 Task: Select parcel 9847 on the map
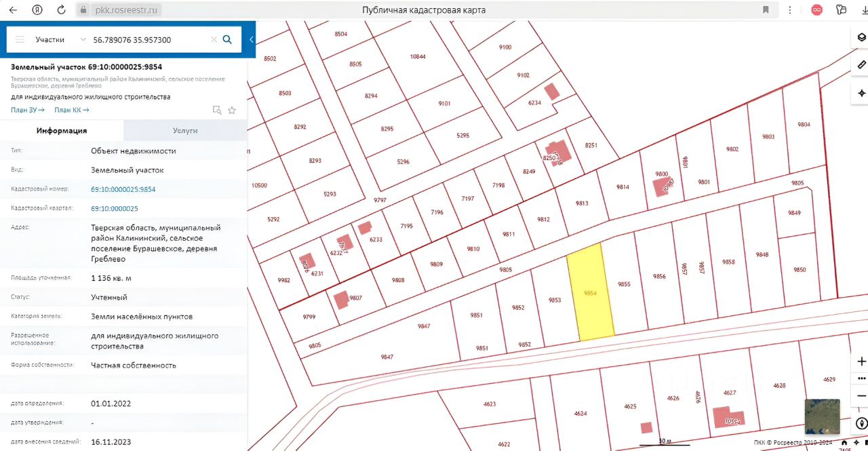tap(387, 357)
